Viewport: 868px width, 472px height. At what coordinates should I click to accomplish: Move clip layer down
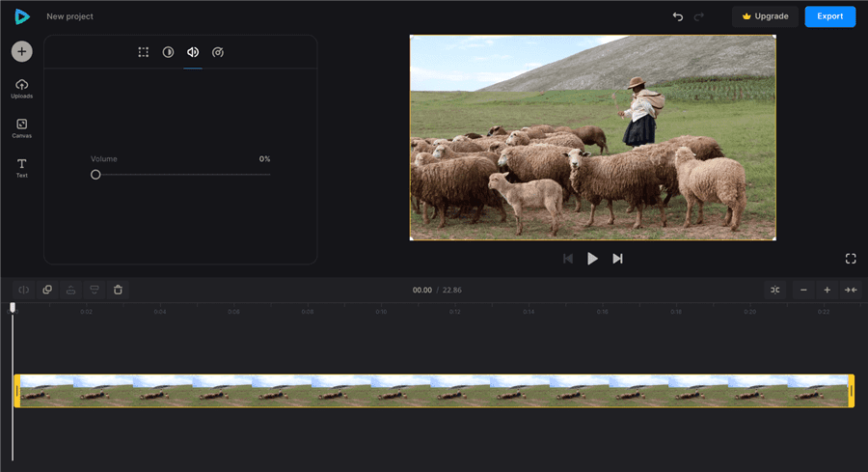click(x=95, y=290)
